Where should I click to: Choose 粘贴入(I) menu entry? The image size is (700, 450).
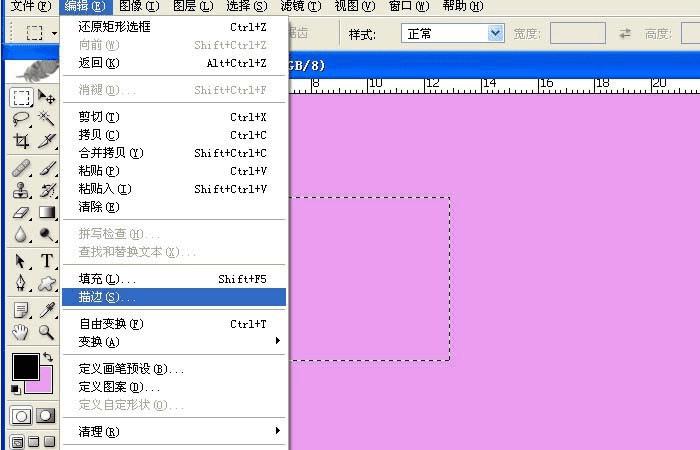pos(174,189)
